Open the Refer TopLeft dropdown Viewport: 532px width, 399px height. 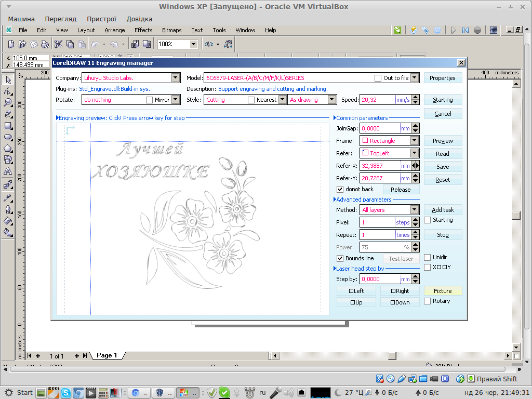[414, 153]
